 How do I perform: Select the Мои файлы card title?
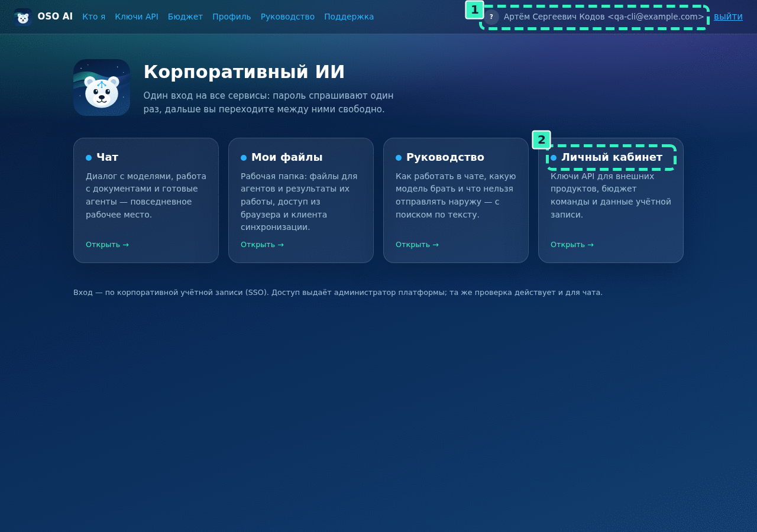tap(287, 157)
